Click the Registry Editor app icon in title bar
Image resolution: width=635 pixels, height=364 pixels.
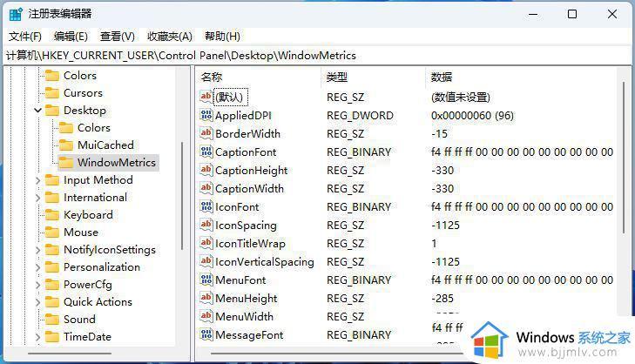(x=16, y=14)
